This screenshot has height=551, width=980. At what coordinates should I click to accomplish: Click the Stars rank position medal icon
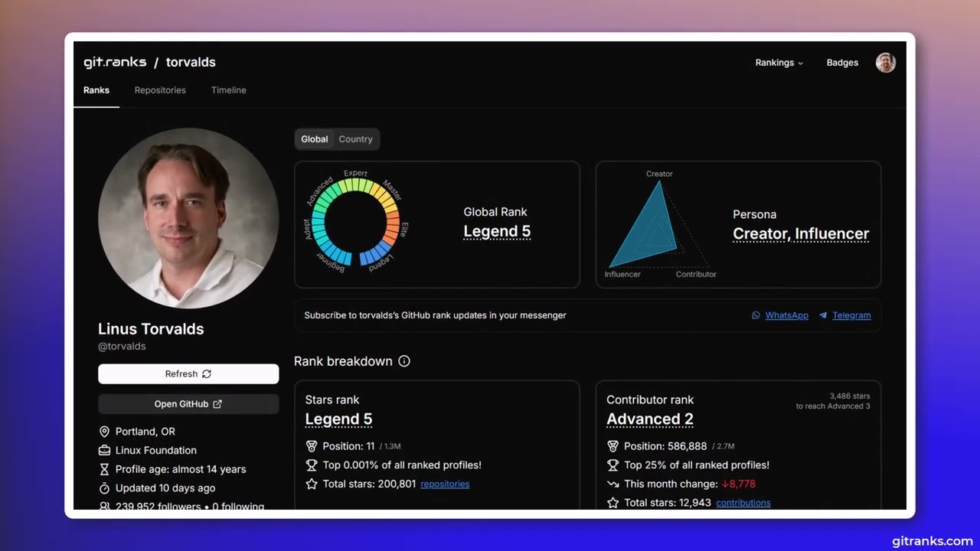pyautogui.click(x=312, y=446)
